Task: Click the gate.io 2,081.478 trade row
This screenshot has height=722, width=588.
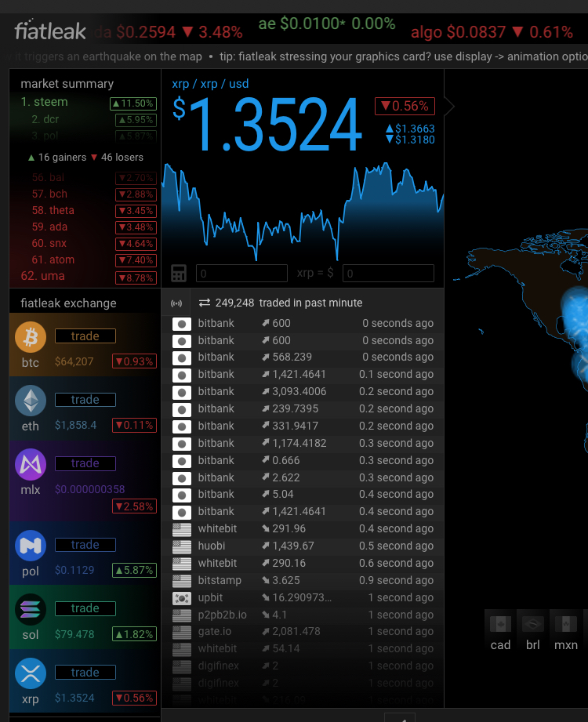Action: pyautogui.click(x=303, y=632)
